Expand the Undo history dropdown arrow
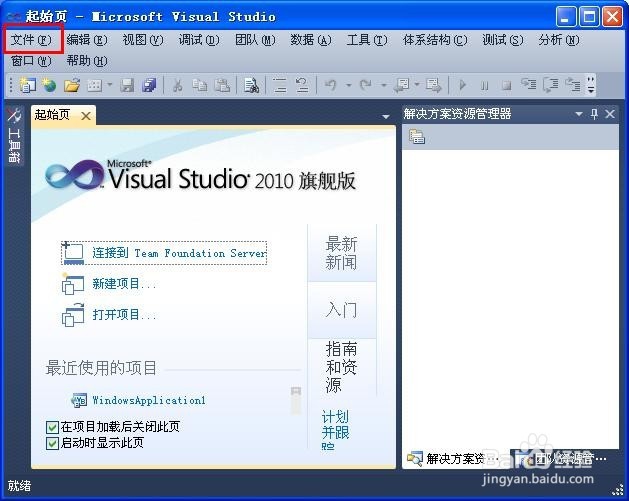 (x=349, y=85)
